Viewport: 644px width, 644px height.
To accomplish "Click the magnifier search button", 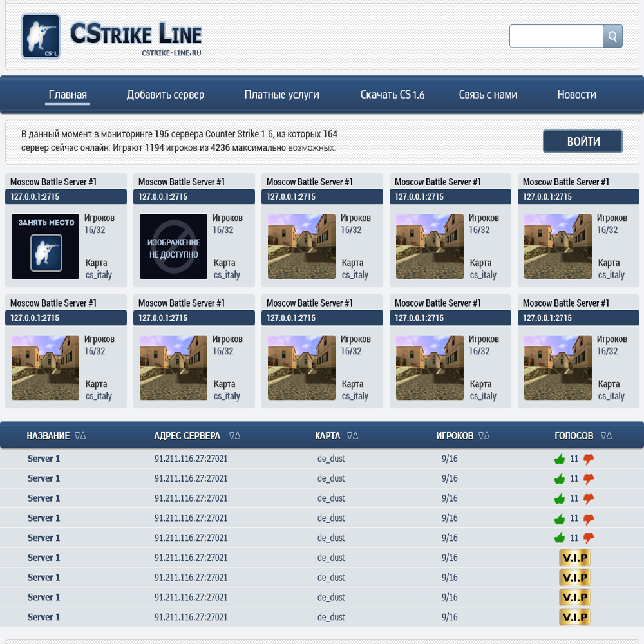I will [x=612, y=36].
